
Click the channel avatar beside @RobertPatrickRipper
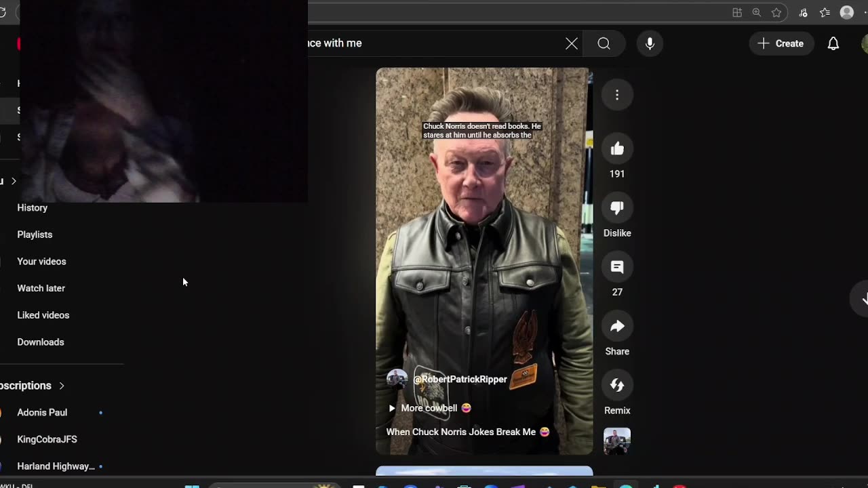pyautogui.click(x=397, y=380)
